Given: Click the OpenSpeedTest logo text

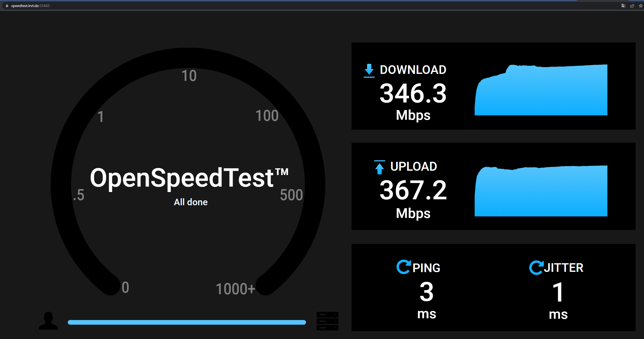Looking at the screenshot, I should point(189,178).
